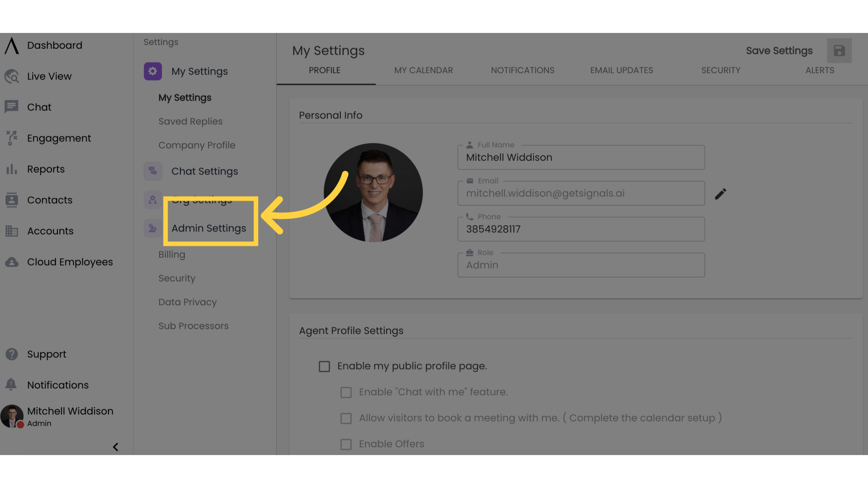Click the profile photo to change it
This screenshot has height=488, width=868.
tap(373, 192)
